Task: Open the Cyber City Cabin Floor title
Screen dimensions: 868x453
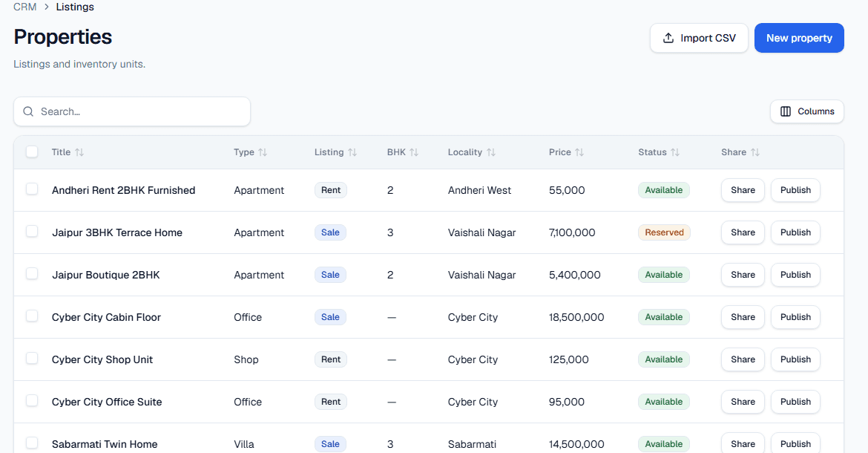Action: pos(106,317)
